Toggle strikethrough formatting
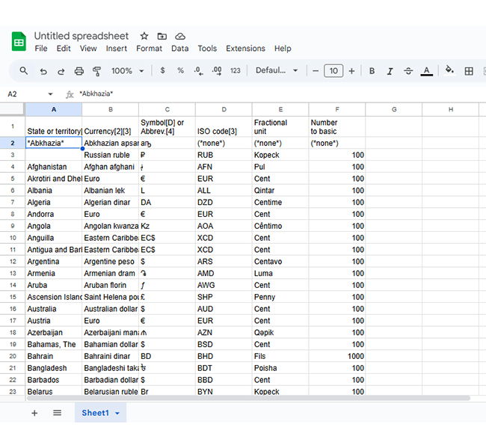This screenshot has width=486, height=448. pos(407,71)
